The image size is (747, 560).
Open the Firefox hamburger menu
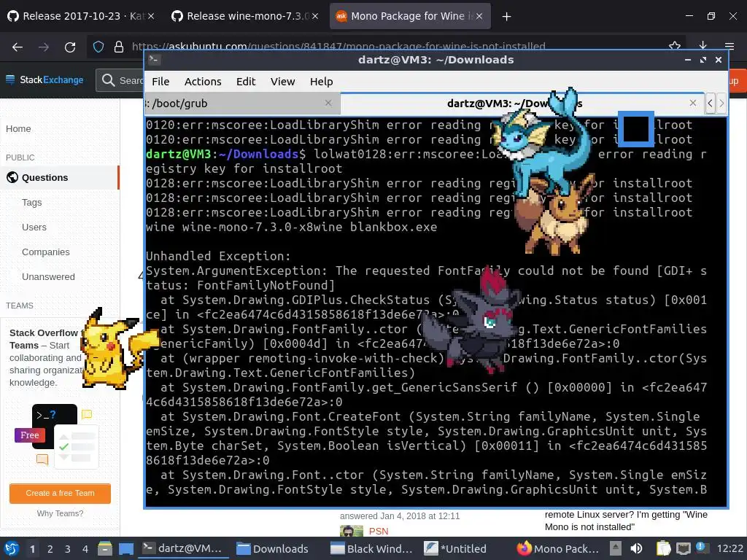729,46
